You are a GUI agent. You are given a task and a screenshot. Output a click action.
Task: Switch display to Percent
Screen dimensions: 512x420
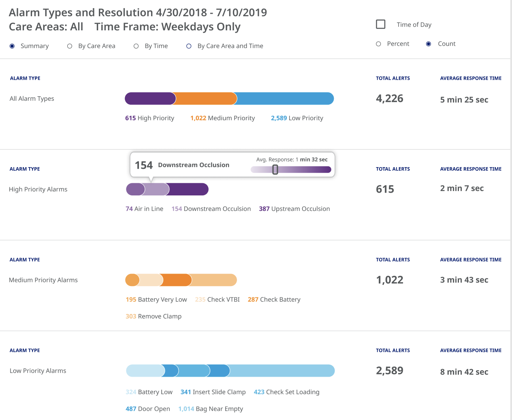click(x=378, y=44)
